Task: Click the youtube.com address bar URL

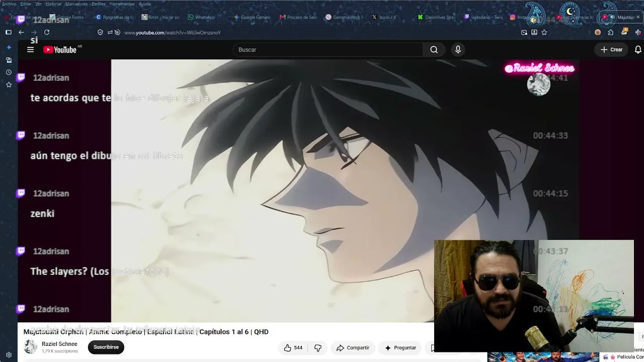Action: (173, 33)
